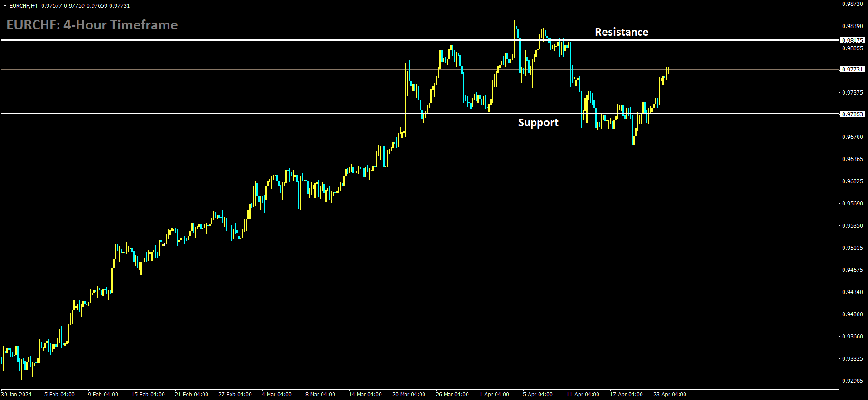Screen dimensions: 868x400
Task: Click the 17 Apr 04:00 time label
Action: point(626,394)
